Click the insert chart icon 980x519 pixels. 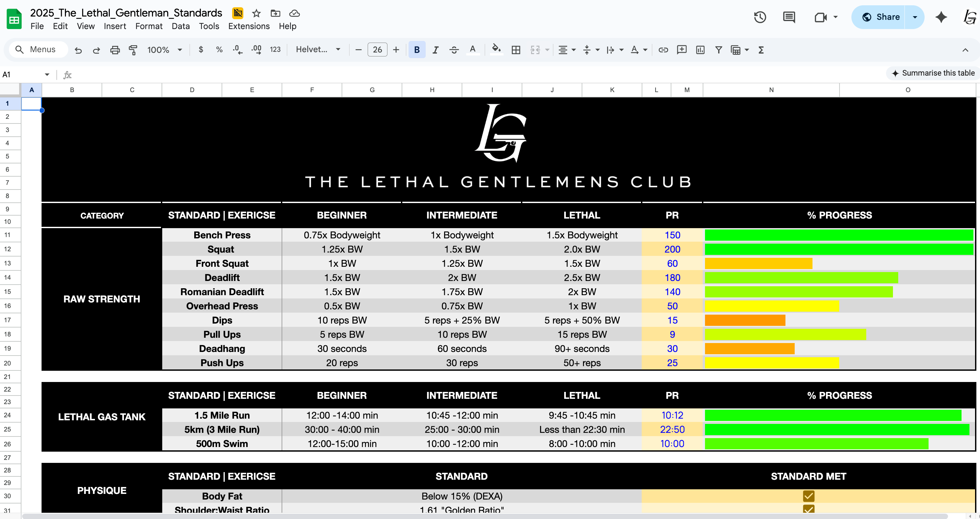(700, 50)
